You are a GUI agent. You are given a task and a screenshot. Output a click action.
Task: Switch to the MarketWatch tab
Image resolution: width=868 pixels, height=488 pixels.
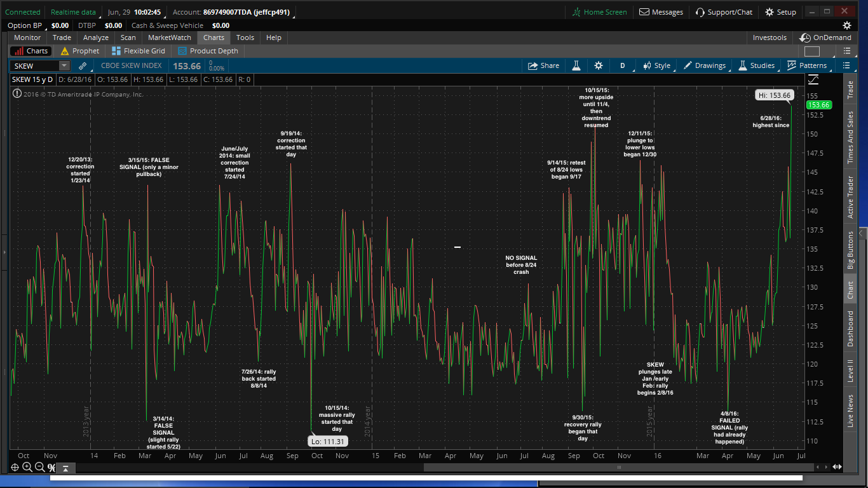pyautogui.click(x=169, y=37)
